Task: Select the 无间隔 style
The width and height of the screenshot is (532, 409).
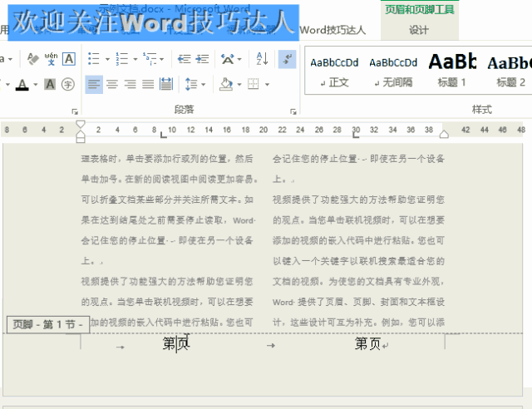Action: pos(393,72)
